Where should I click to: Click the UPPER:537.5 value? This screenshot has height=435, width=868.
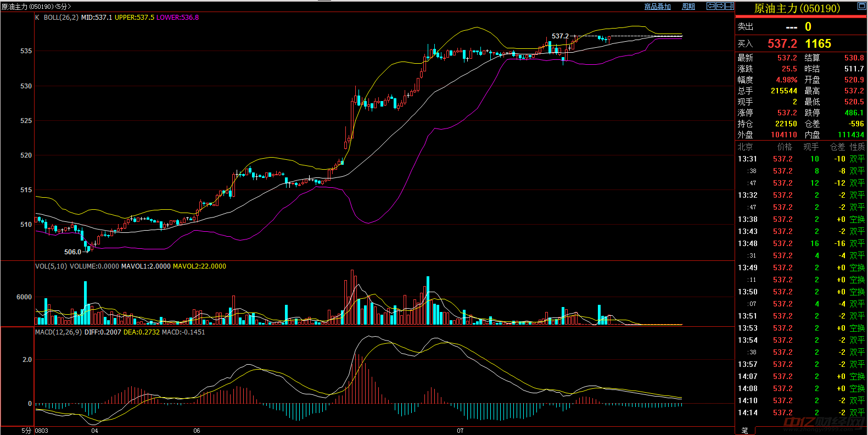135,18
